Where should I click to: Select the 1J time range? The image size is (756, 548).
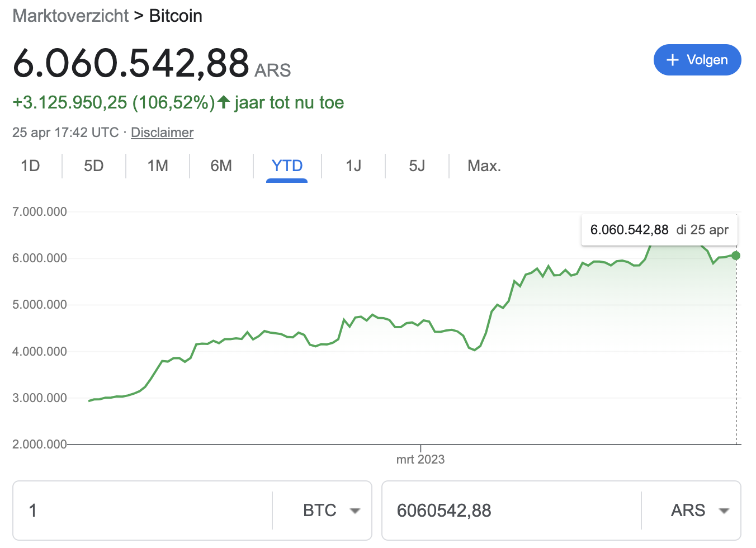coord(353,166)
